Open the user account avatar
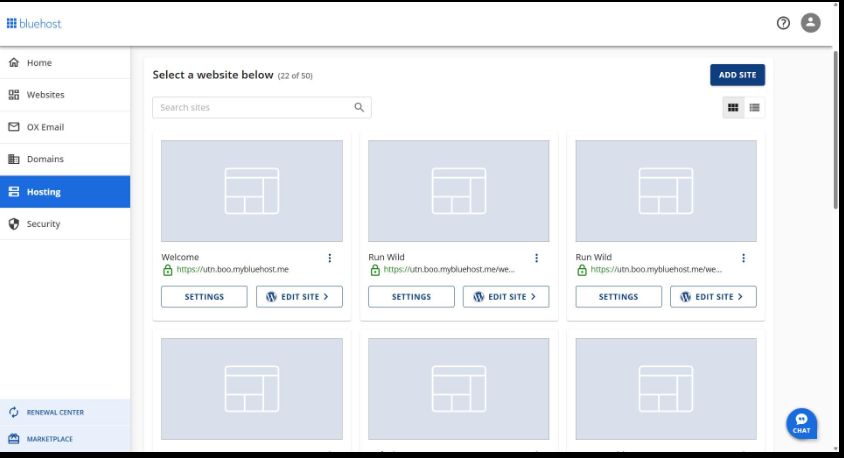This screenshot has width=844, height=458. (811, 23)
